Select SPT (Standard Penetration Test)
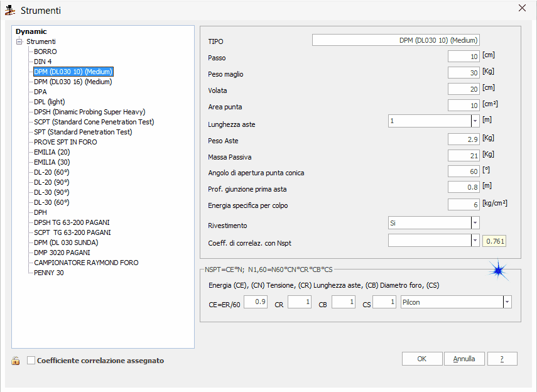537x392 pixels. (83, 132)
